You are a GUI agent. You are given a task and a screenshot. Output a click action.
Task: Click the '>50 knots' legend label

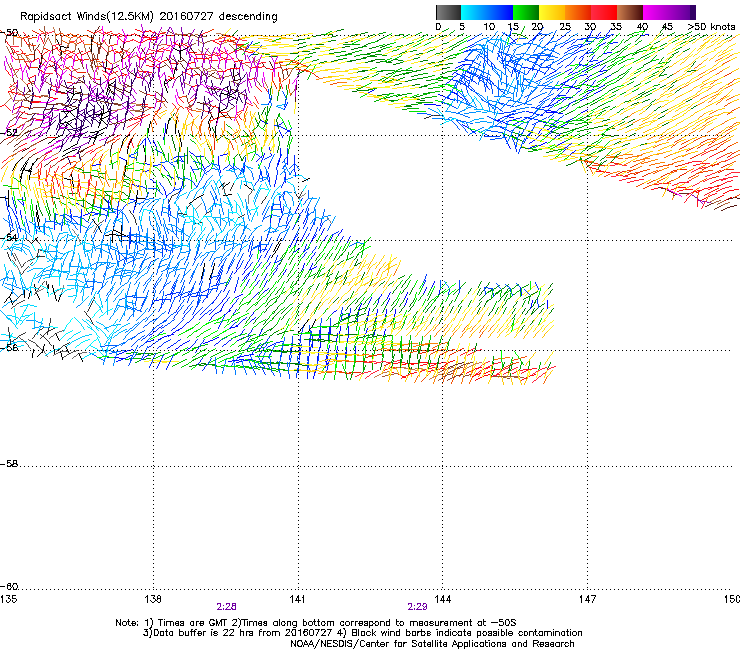pos(711,27)
